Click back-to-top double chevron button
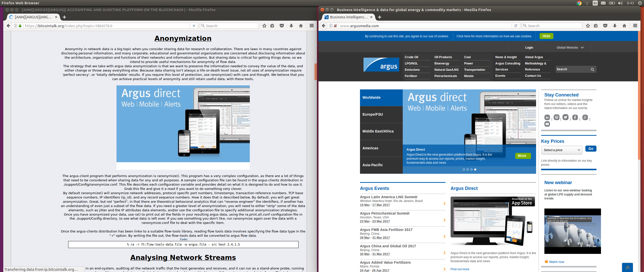Image resolution: width=644 pixels, height=272 pixels. pos(628,267)
